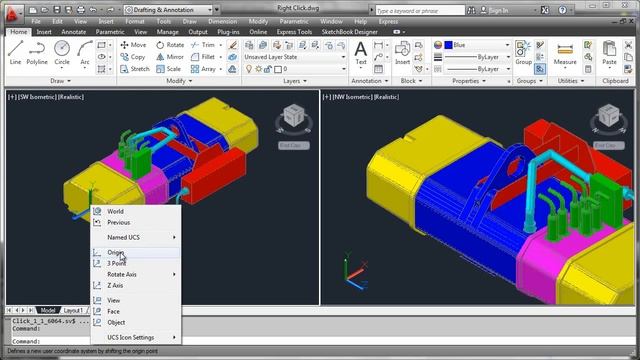Click the Copy tool
Screen dimensions: 640x360
[133, 57]
